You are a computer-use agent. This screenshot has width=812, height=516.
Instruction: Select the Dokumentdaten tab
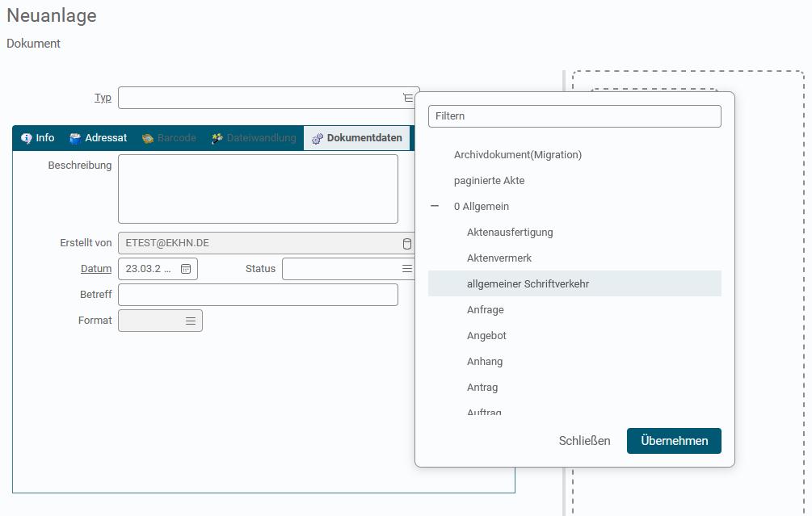(357, 138)
